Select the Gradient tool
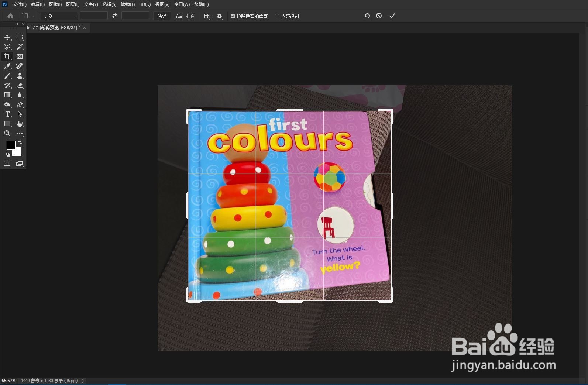The image size is (588, 385). click(7, 95)
